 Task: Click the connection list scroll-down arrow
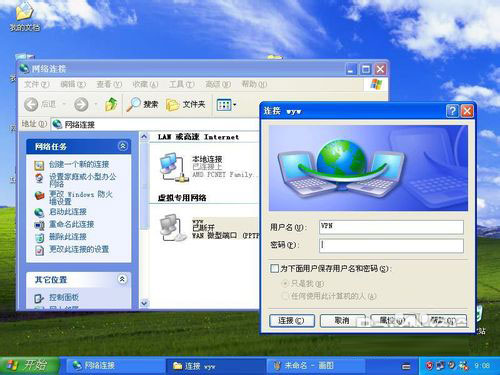coord(144,303)
